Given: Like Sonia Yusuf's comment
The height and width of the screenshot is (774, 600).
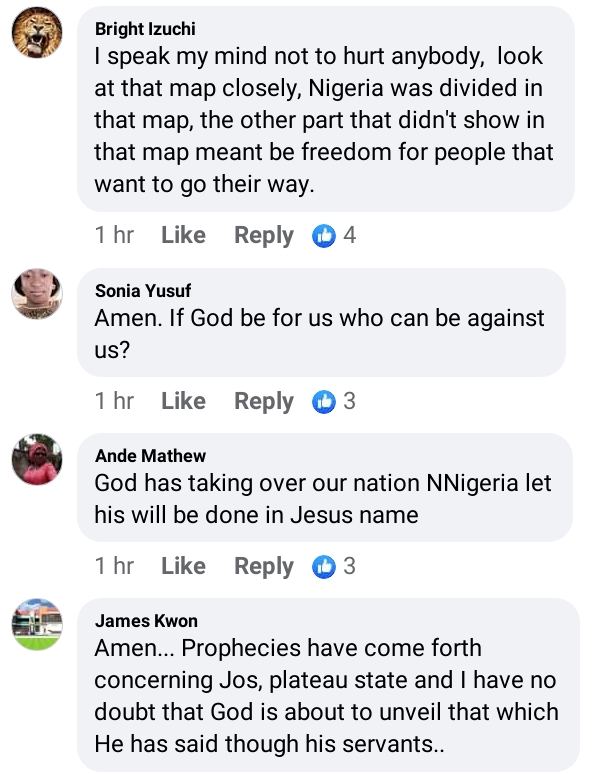Looking at the screenshot, I should [x=183, y=402].
